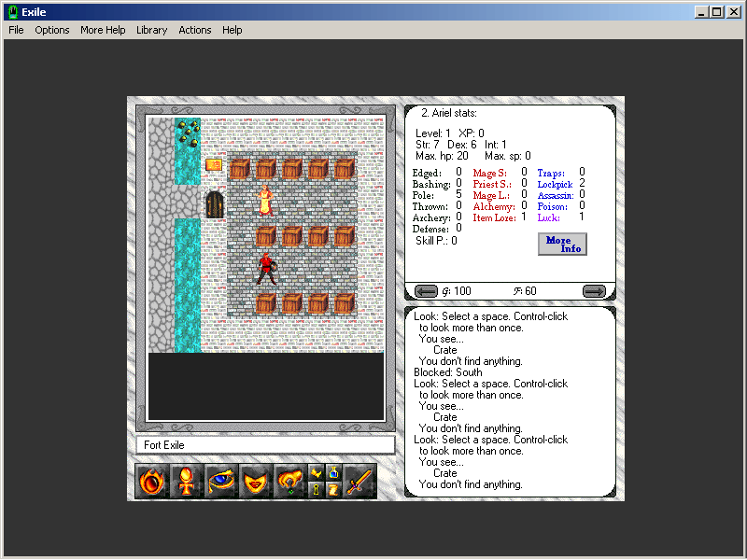Click the More Info button
The image size is (747, 560).
563,245
